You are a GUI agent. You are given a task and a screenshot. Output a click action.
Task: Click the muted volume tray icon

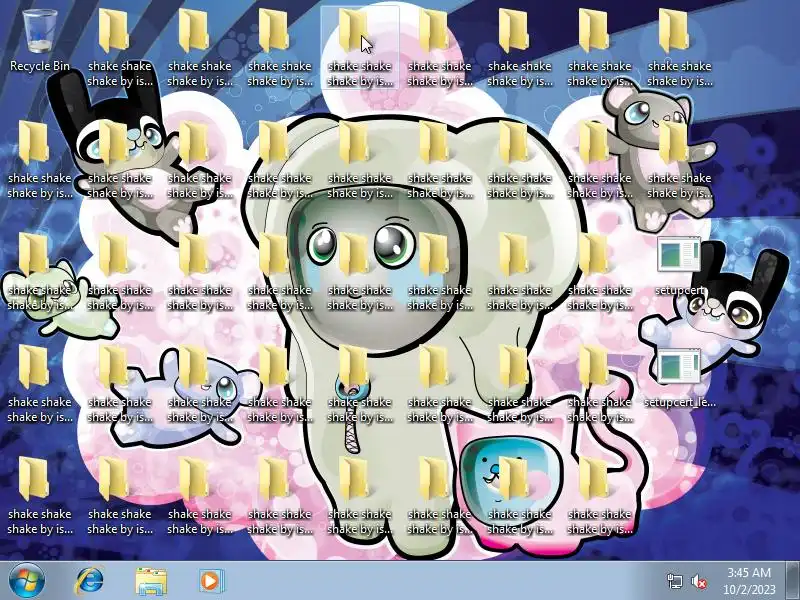pyautogui.click(x=698, y=581)
